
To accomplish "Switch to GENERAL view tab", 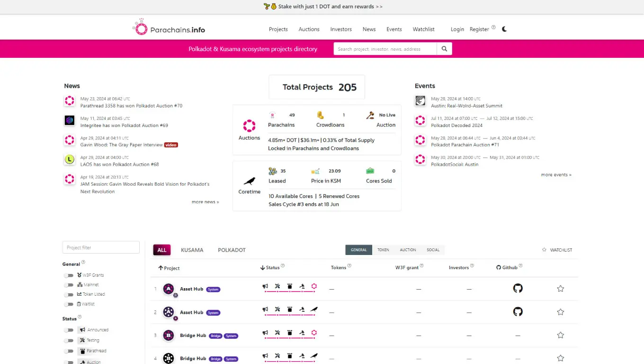I will pyautogui.click(x=358, y=250).
